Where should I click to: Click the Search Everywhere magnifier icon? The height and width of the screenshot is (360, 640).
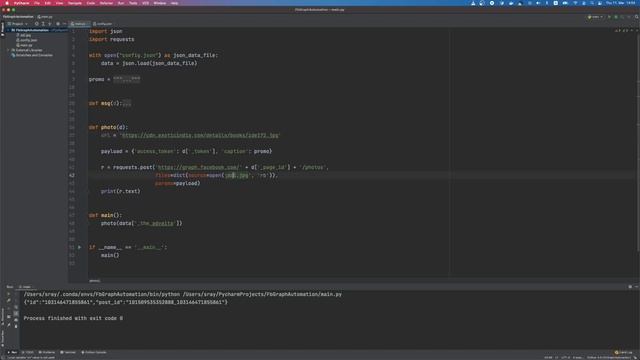[x=636, y=17]
